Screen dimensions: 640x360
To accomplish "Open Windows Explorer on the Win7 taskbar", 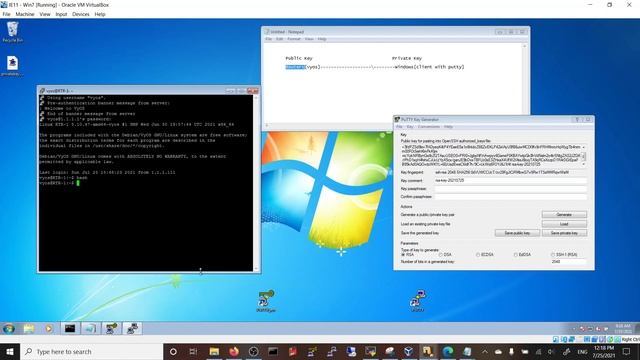I will click(29, 329).
